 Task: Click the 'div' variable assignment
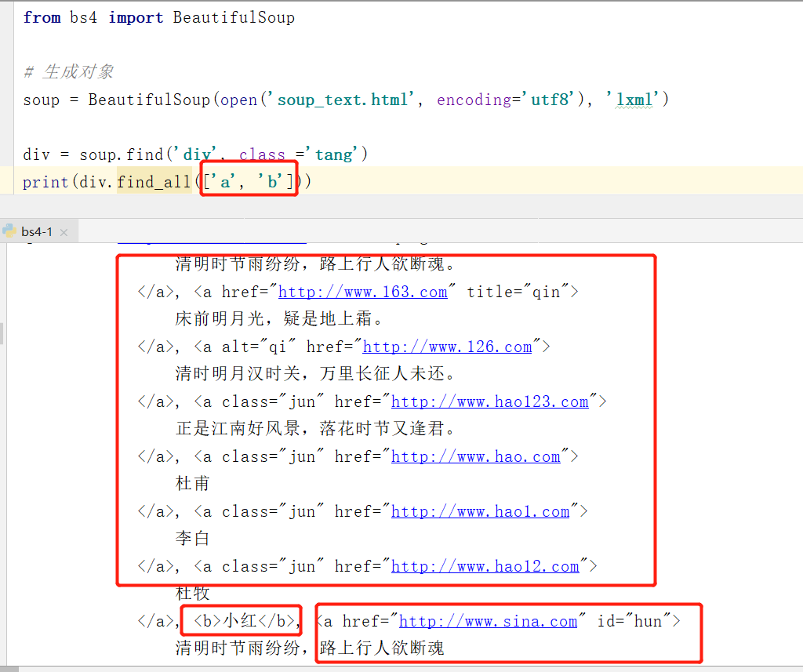click(36, 154)
